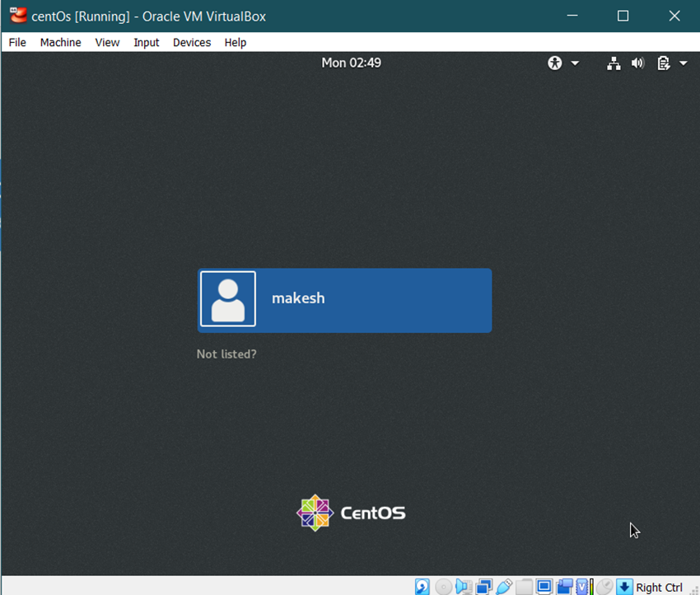Open the Machine menu
The height and width of the screenshot is (595, 700).
tap(61, 42)
